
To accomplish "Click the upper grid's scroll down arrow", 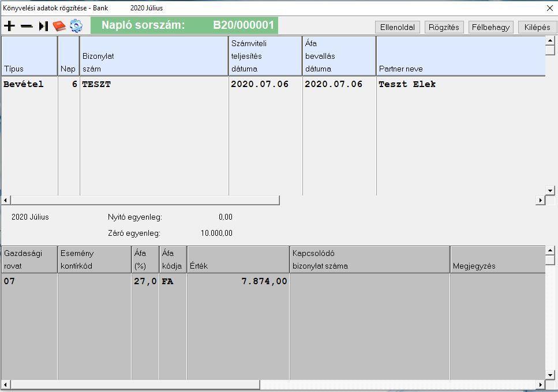I will click(550, 190).
